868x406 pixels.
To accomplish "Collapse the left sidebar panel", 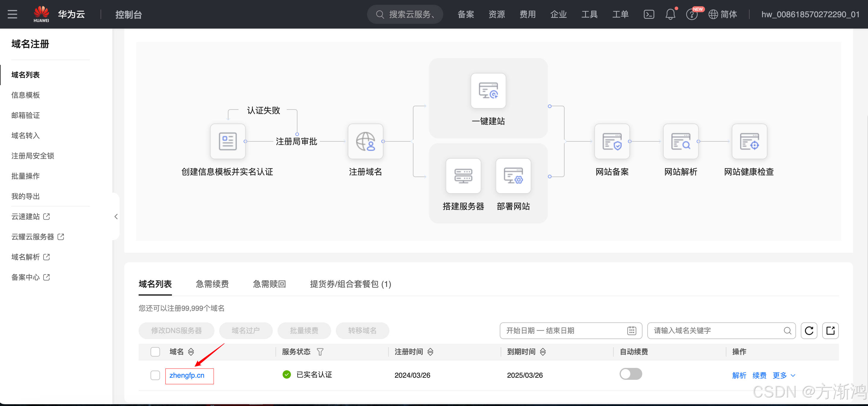I will coord(116,216).
